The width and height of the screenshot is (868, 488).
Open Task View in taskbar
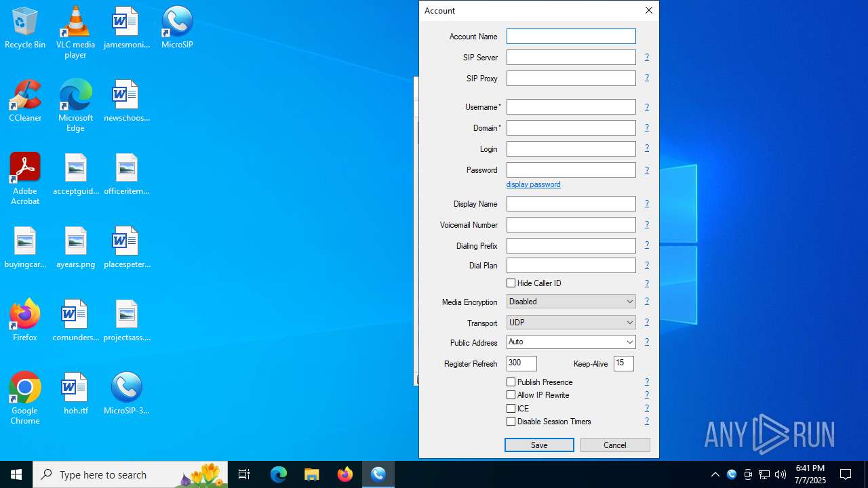(244, 474)
